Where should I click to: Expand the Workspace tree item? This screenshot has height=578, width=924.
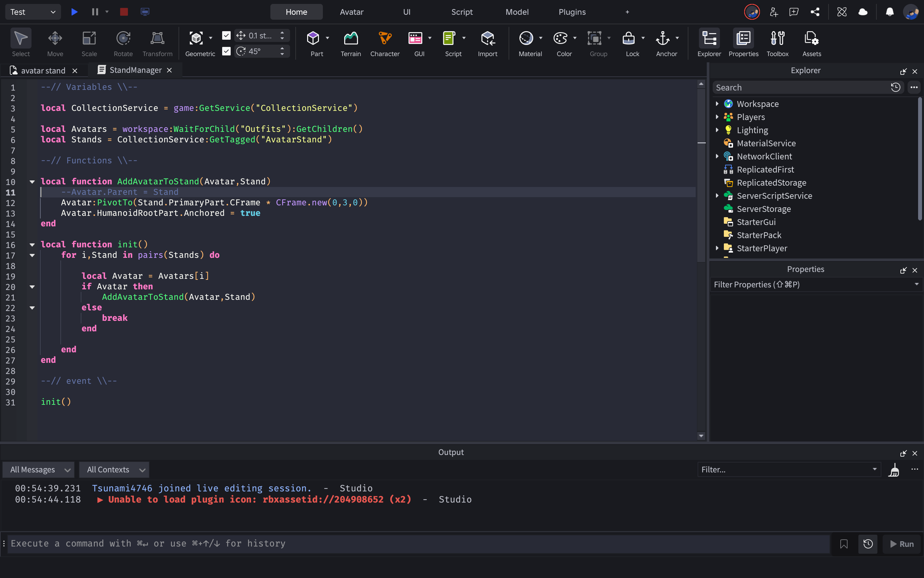click(x=717, y=104)
